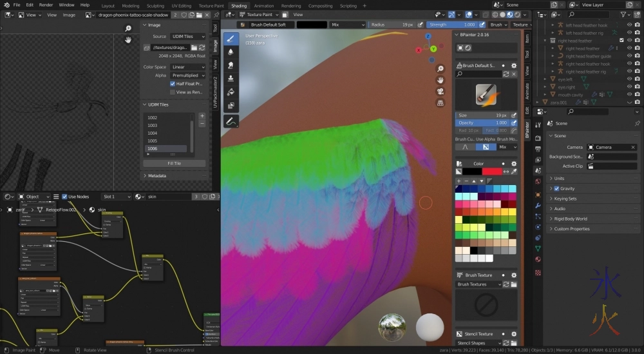This screenshot has height=354, width=644.
Task: Select the Annotate tool
Action: [231, 121]
